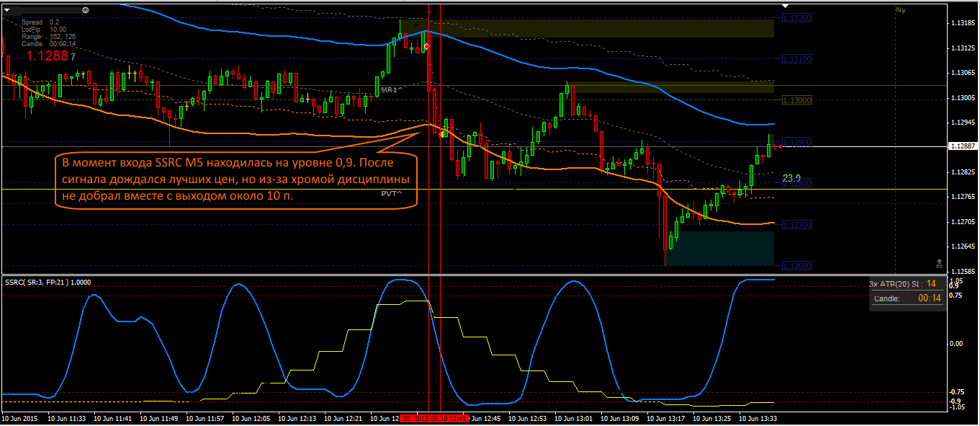Screen dimensions: 980x426
Task: Click the 10 Jun 13:33 time label
Action: 758,418
